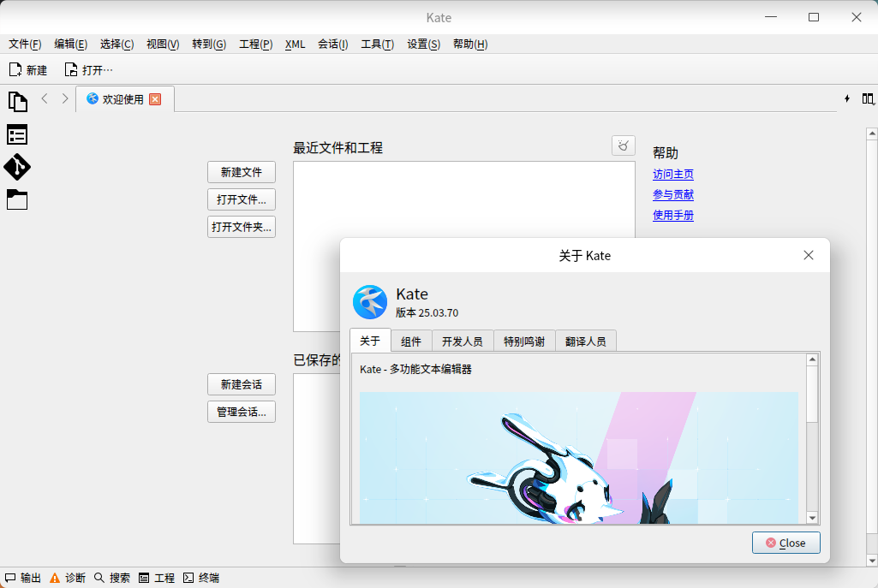The image size is (878, 588).
Task: Select the 特别鸣谢 tab in About dialog
Action: (x=523, y=341)
